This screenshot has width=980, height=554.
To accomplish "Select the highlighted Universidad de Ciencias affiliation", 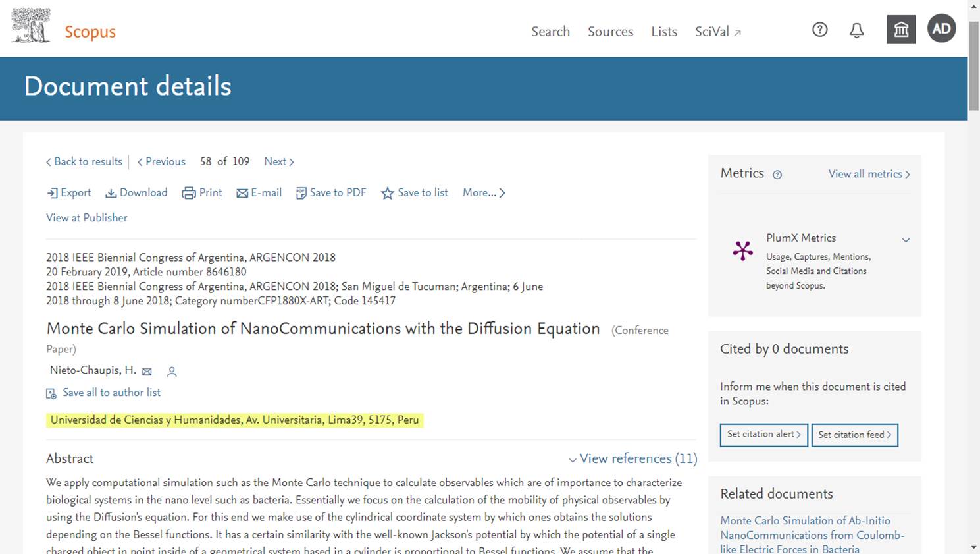I will point(235,420).
